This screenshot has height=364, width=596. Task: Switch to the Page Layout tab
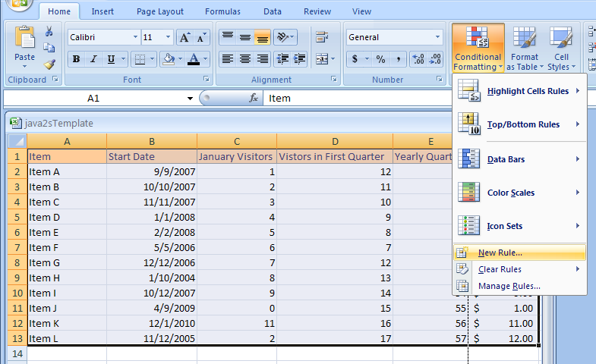(x=160, y=11)
